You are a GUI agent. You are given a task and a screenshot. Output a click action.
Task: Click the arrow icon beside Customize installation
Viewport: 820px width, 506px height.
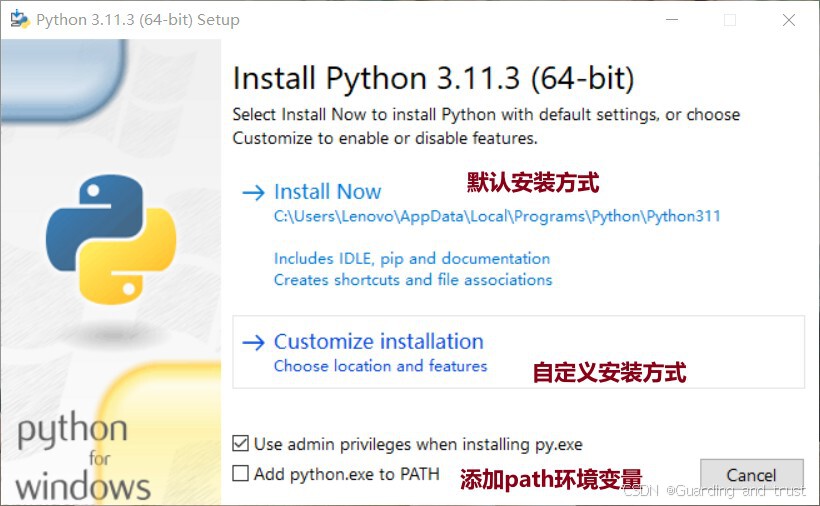click(x=254, y=343)
